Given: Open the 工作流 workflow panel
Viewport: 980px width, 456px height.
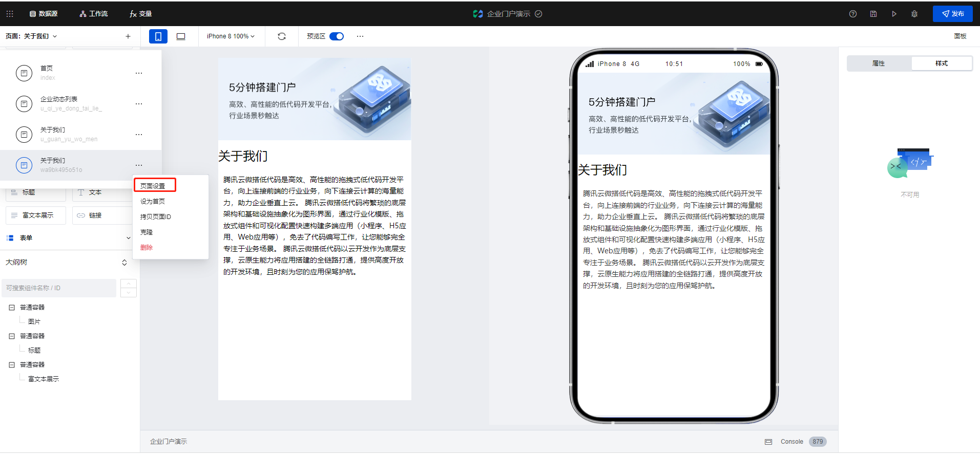Looking at the screenshot, I should tap(94, 14).
